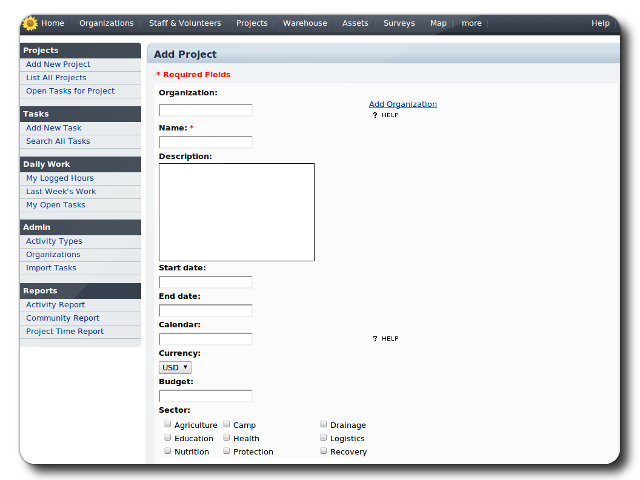This screenshot has height=480, width=640.
Task: Click the Budget input field
Action: [205, 396]
